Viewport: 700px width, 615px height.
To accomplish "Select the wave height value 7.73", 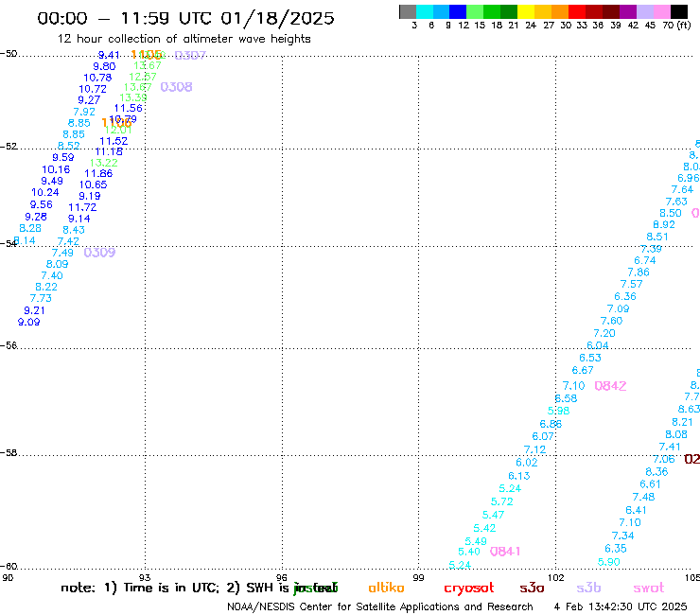I will click(x=41, y=298).
